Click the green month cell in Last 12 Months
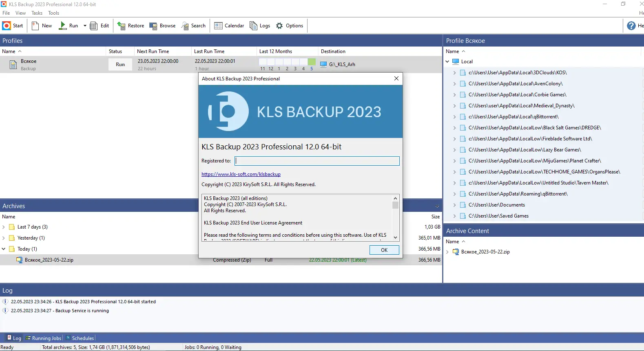Image resolution: width=644 pixels, height=351 pixels. pyautogui.click(x=312, y=62)
